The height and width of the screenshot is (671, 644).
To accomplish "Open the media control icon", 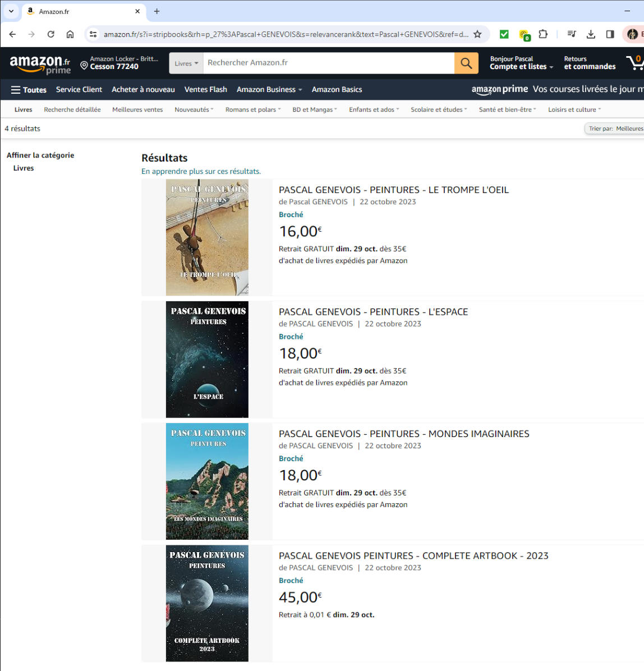I will [572, 34].
